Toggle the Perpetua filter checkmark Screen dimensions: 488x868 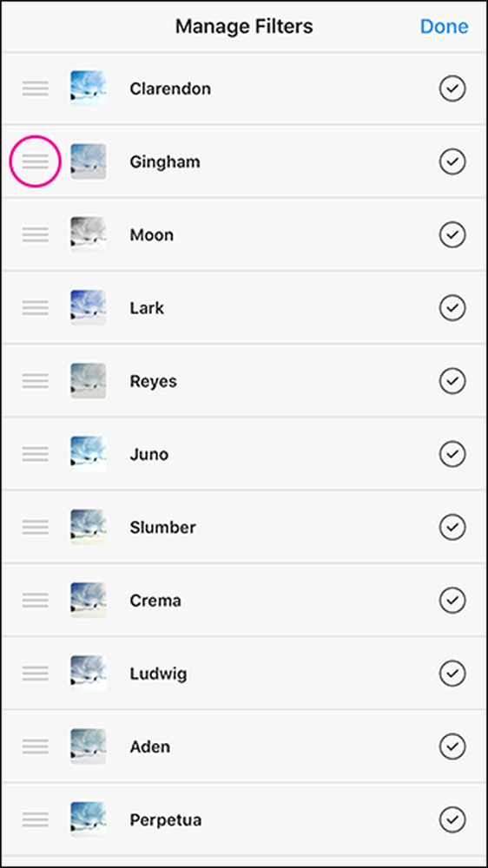452,819
